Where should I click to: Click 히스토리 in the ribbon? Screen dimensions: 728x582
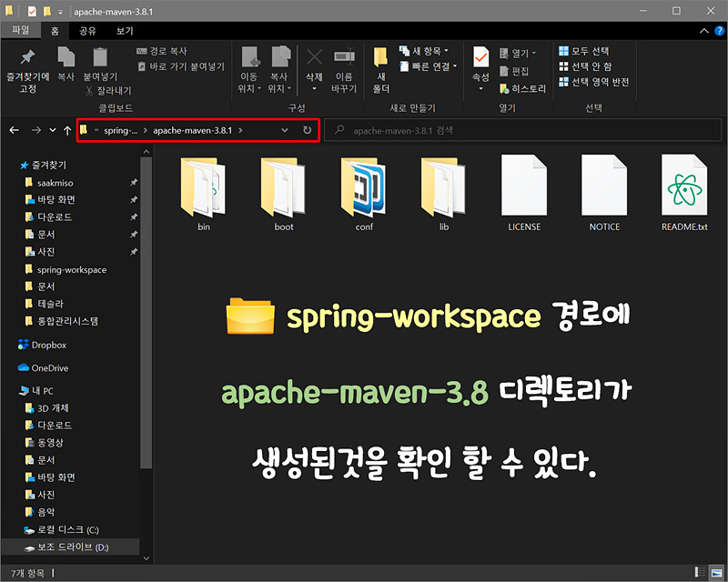pos(522,88)
